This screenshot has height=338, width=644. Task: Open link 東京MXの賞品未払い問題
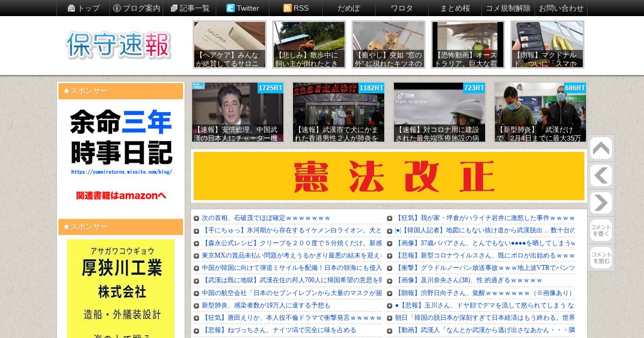click(291, 255)
